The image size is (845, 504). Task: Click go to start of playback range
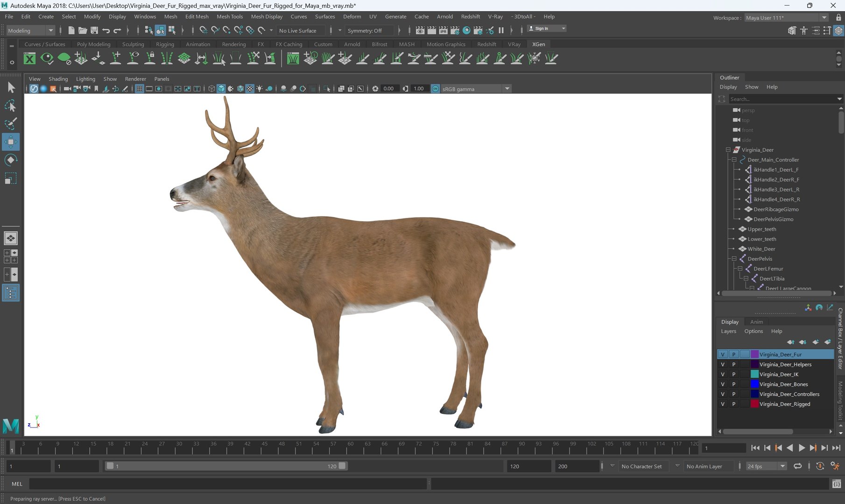point(755,448)
